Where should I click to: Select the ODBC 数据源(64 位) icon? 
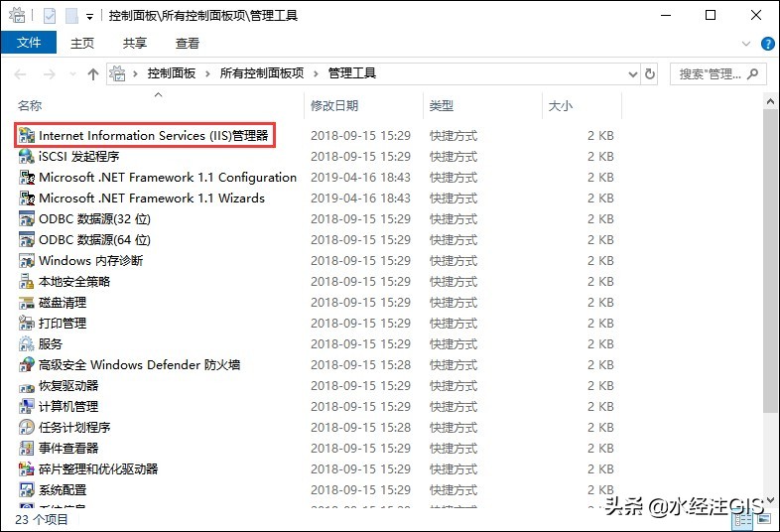pyautogui.click(x=27, y=240)
